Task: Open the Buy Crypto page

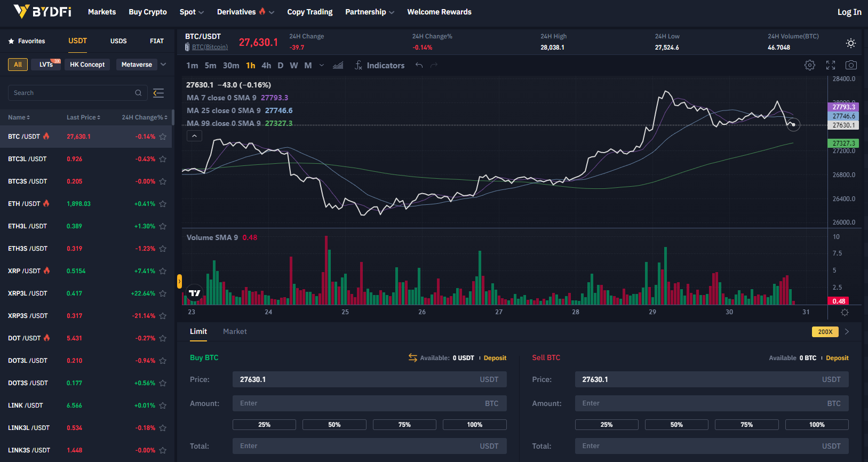Action: 148,12
